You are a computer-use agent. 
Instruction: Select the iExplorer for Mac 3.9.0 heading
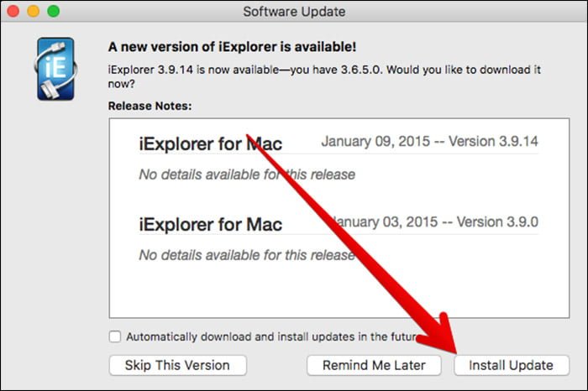[x=210, y=224]
